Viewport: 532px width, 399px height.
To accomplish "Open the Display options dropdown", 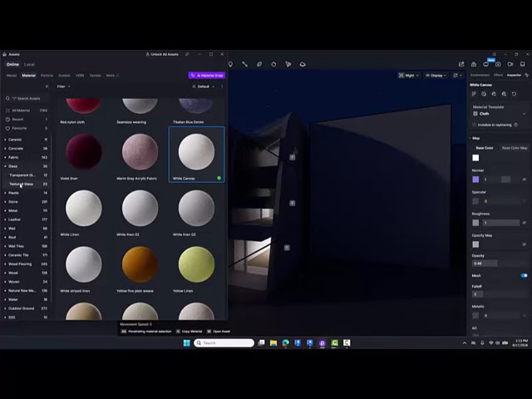I will click(436, 76).
